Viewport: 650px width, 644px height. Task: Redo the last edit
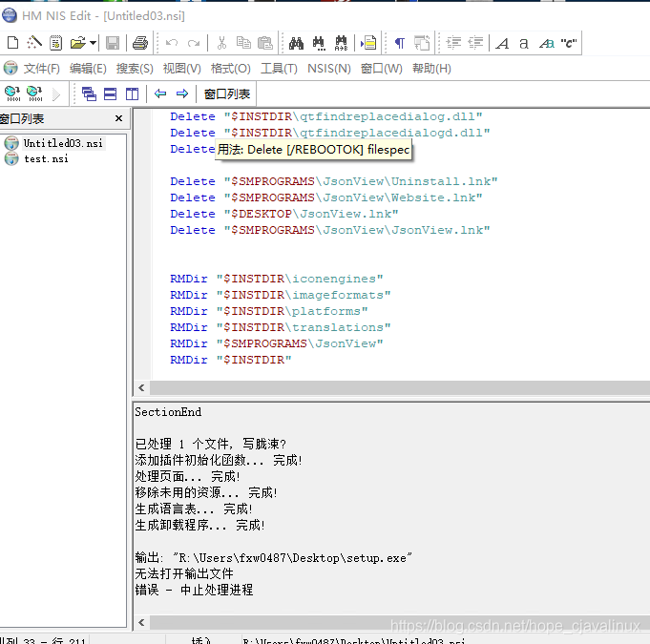[194, 43]
